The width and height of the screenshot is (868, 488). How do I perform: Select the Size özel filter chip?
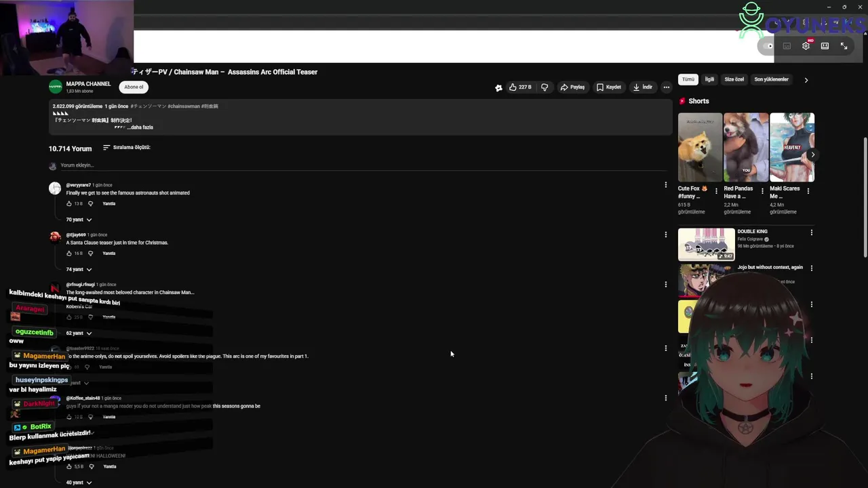[734, 79]
